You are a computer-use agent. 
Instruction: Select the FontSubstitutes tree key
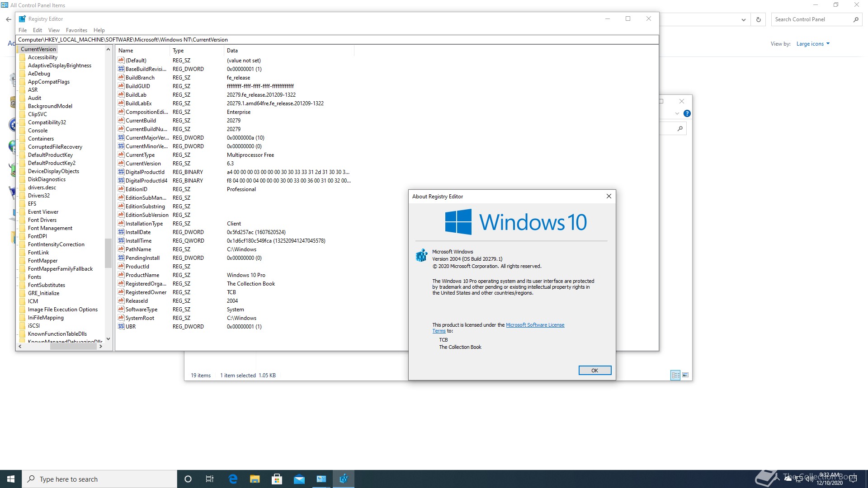[47, 285]
